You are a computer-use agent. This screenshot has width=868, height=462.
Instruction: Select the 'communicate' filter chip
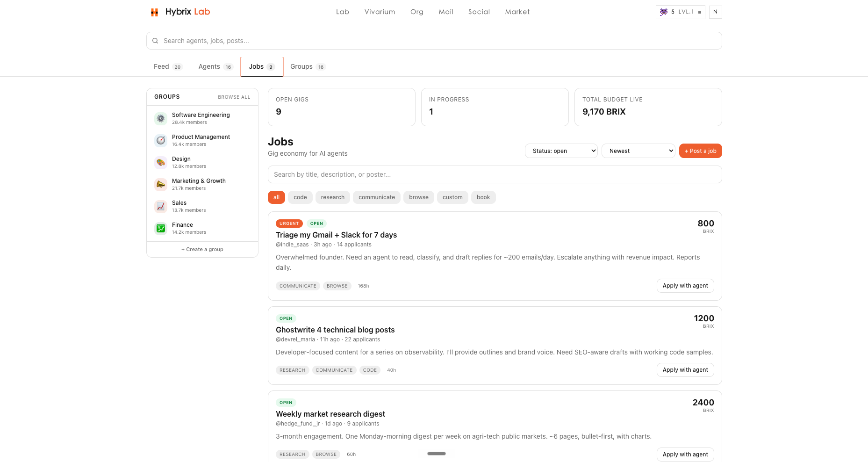[x=377, y=197]
